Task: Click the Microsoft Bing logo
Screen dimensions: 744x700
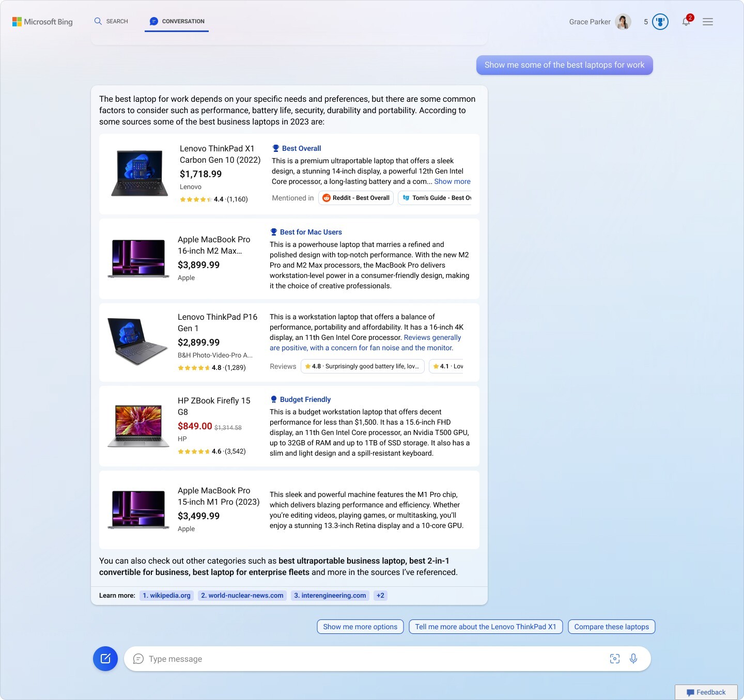Action: tap(42, 22)
